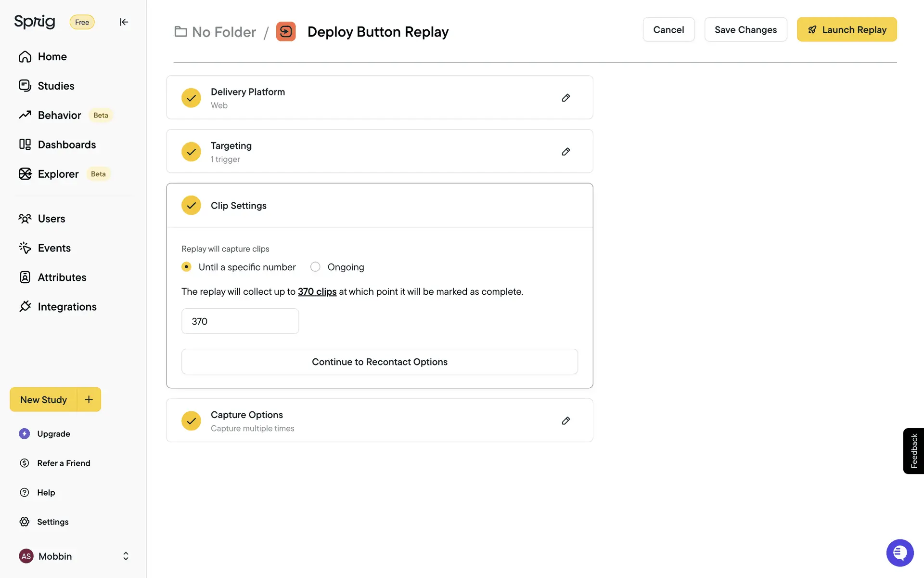Select the Ongoing radio option
Image resolution: width=924 pixels, height=578 pixels.
pyautogui.click(x=315, y=267)
